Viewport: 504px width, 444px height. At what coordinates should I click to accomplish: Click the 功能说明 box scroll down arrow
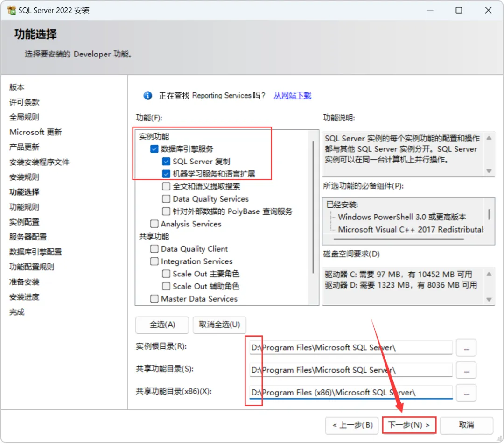[x=489, y=171]
